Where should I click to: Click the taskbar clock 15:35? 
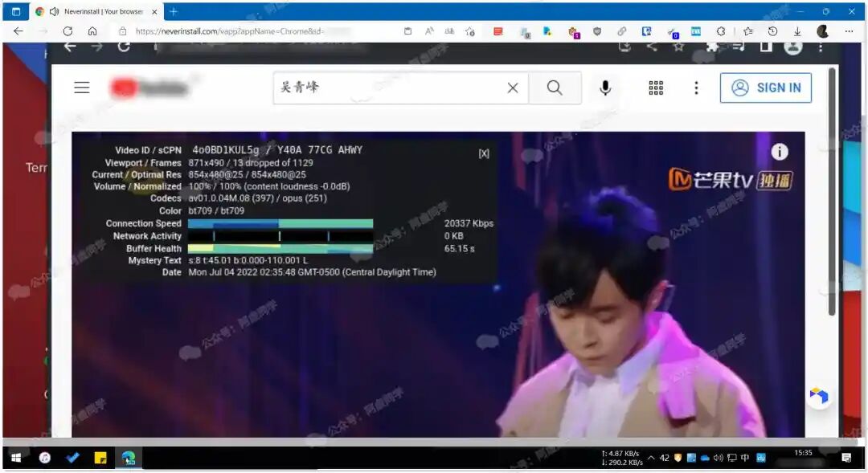[803, 453]
